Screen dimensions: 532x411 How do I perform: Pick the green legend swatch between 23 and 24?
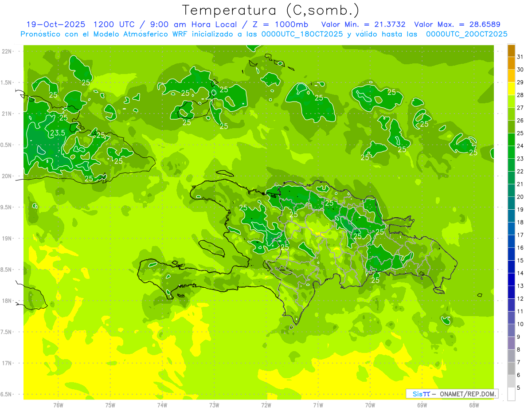tap(512, 152)
